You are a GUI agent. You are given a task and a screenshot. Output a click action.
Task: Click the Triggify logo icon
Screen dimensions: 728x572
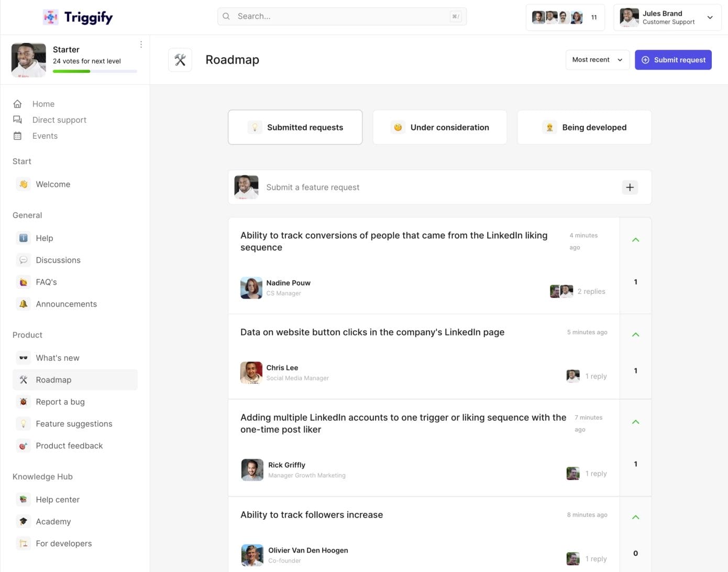pos(50,17)
